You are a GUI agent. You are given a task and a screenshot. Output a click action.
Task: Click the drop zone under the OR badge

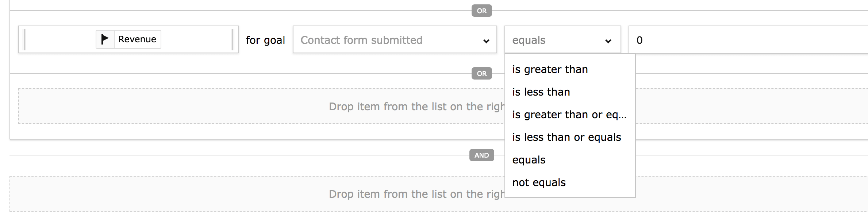coord(256,106)
